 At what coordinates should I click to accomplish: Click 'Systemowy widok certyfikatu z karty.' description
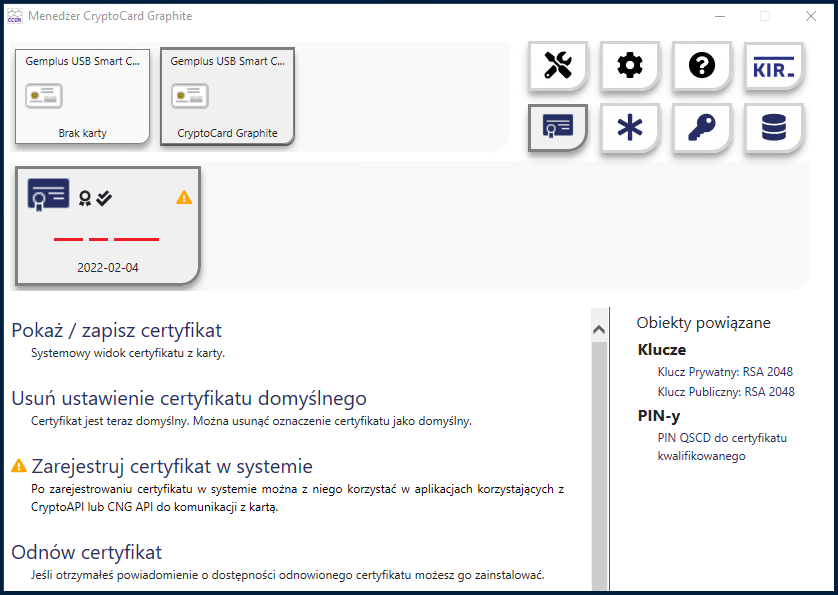[x=128, y=353]
